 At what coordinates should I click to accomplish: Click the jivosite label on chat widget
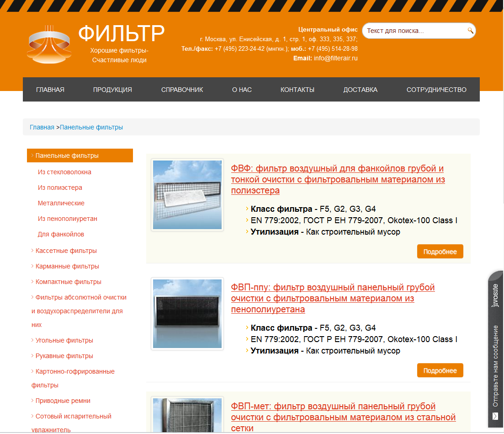click(x=495, y=295)
